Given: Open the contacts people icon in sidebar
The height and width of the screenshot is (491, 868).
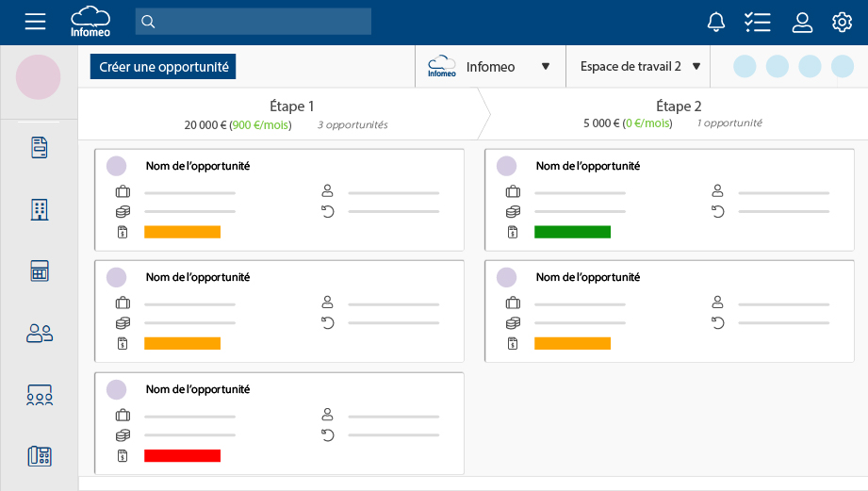Looking at the screenshot, I should (x=40, y=333).
